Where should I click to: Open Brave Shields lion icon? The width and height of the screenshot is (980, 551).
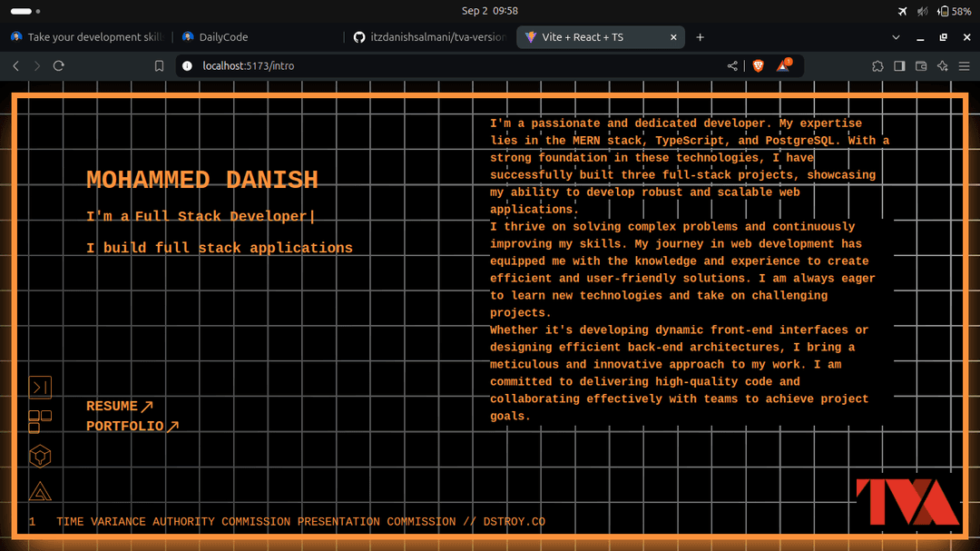(x=759, y=65)
